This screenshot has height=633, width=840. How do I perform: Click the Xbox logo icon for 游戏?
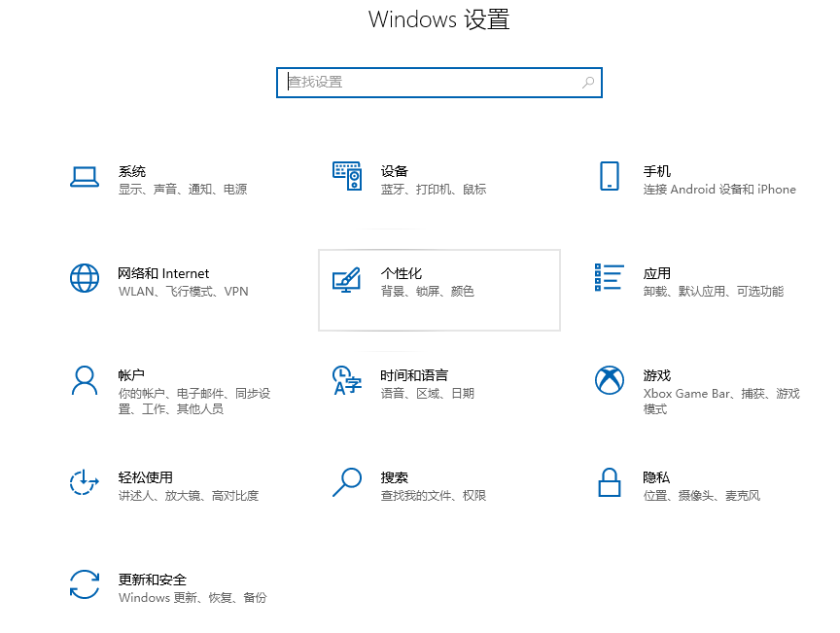[x=610, y=380]
